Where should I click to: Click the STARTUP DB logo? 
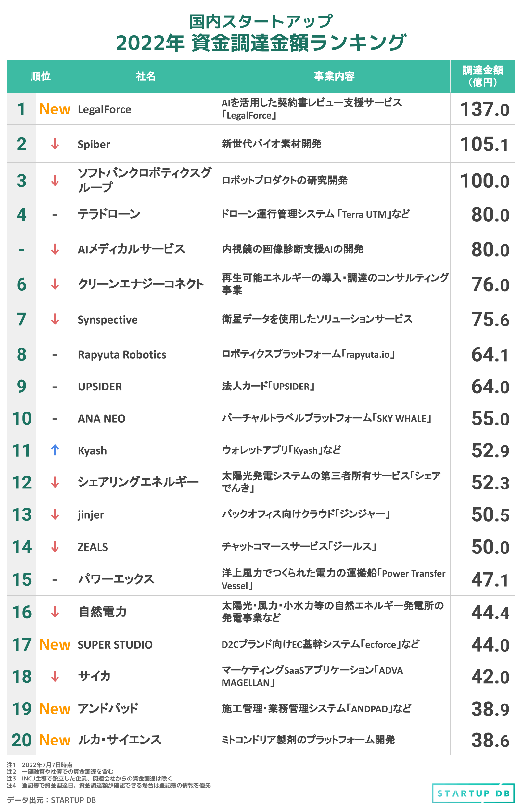pos(473,793)
